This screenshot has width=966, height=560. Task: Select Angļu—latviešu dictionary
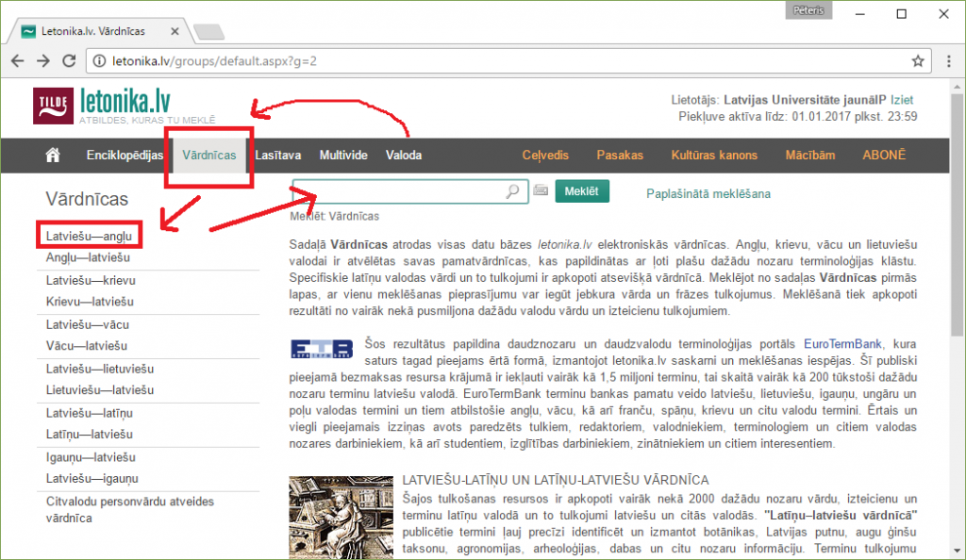click(x=88, y=257)
